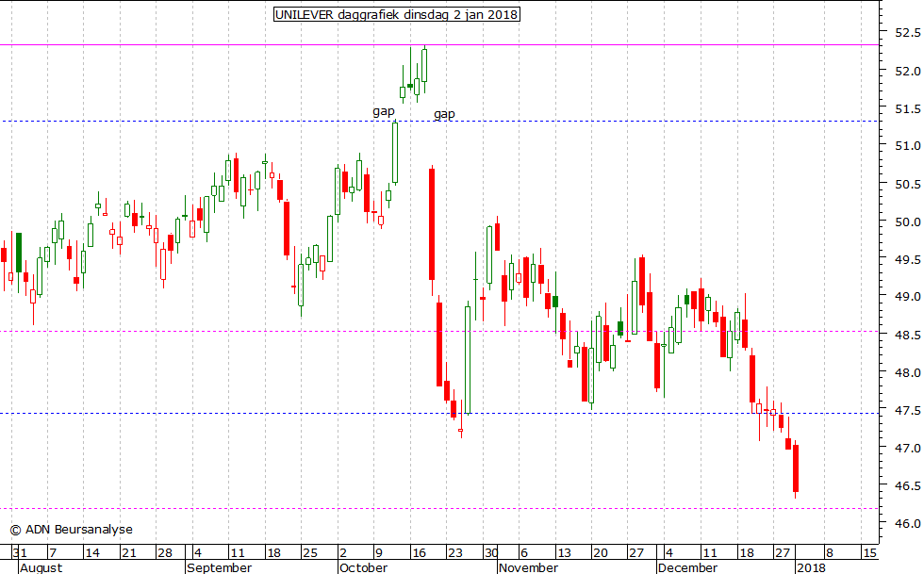Click the date label '7' in August
This screenshot has height=574, width=924.
tap(53, 552)
